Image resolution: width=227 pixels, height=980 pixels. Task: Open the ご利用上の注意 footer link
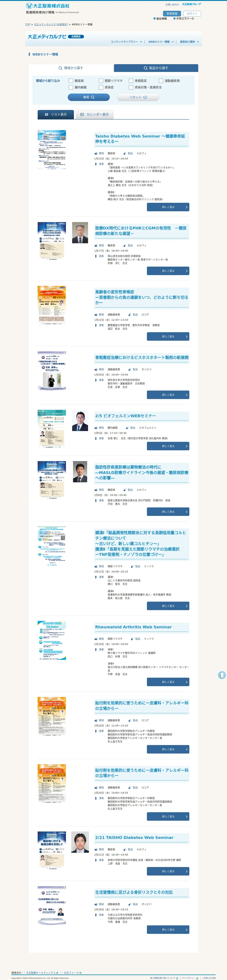coord(209,978)
